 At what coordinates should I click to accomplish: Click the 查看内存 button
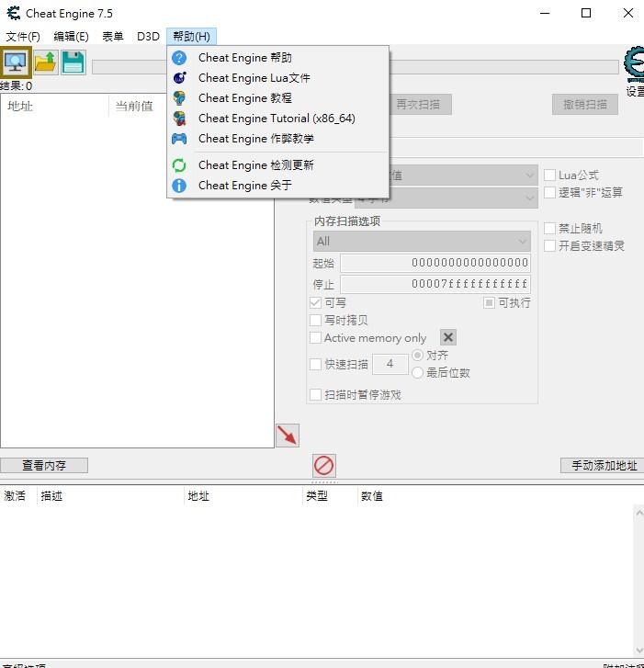click(44, 465)
